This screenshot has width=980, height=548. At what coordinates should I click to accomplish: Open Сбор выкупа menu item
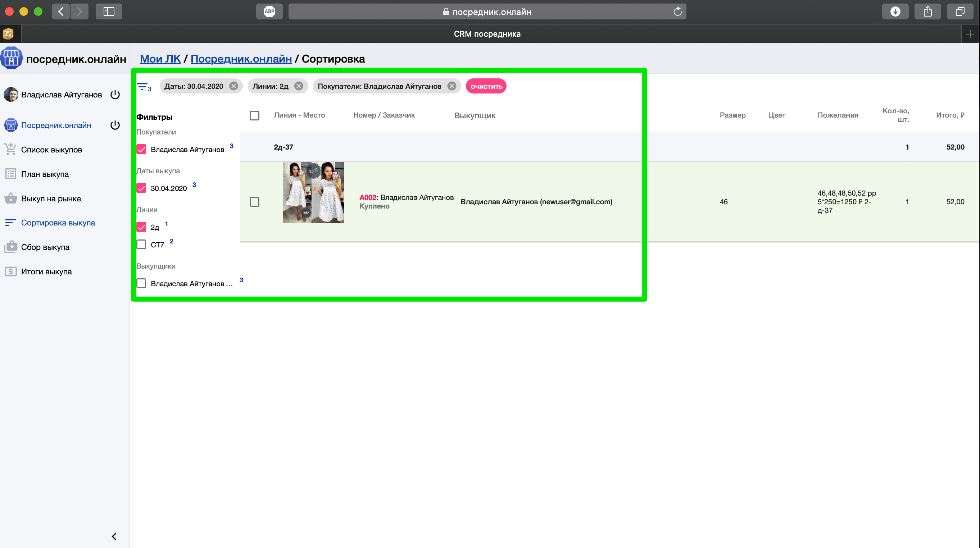click(45, 247)
